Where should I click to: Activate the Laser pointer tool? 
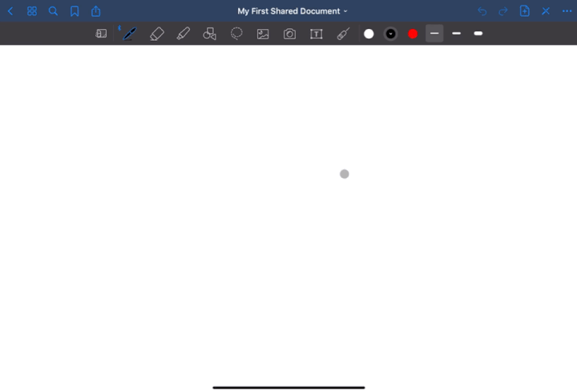343,34
